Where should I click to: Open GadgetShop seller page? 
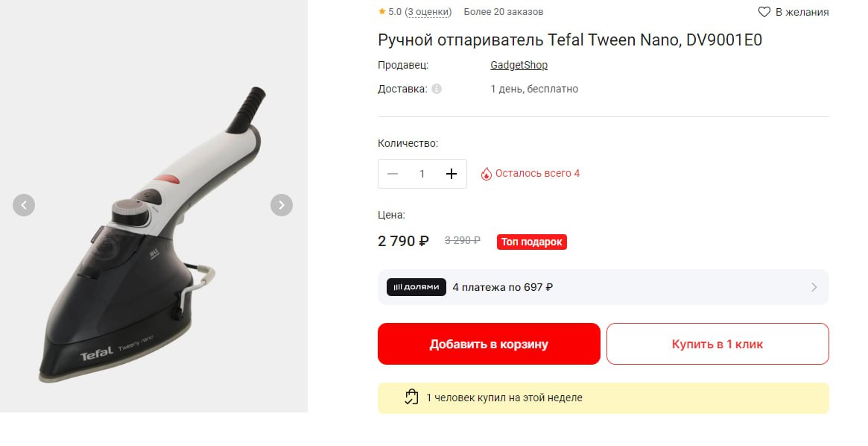click(519, 65)
